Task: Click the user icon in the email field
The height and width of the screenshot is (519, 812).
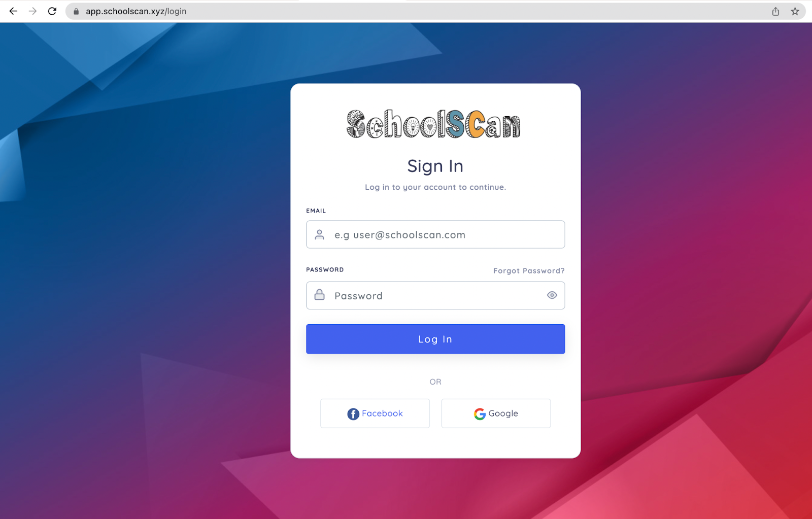Action: 319,234
